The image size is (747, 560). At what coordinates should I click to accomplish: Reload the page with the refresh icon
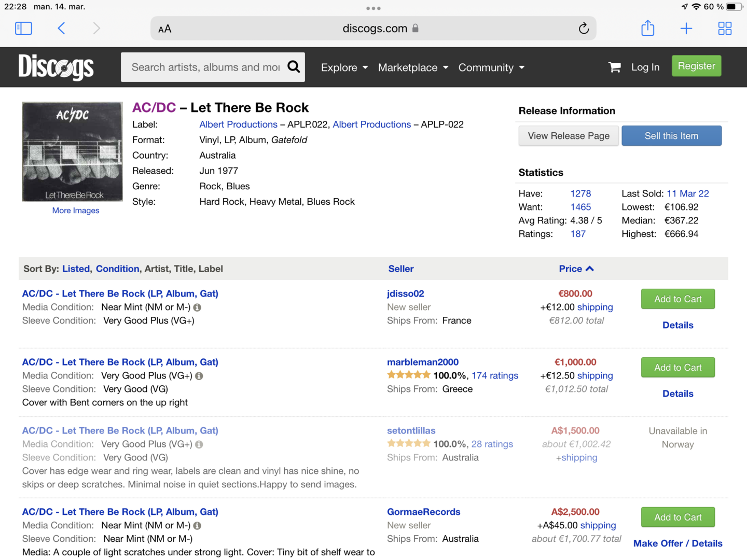584,28
